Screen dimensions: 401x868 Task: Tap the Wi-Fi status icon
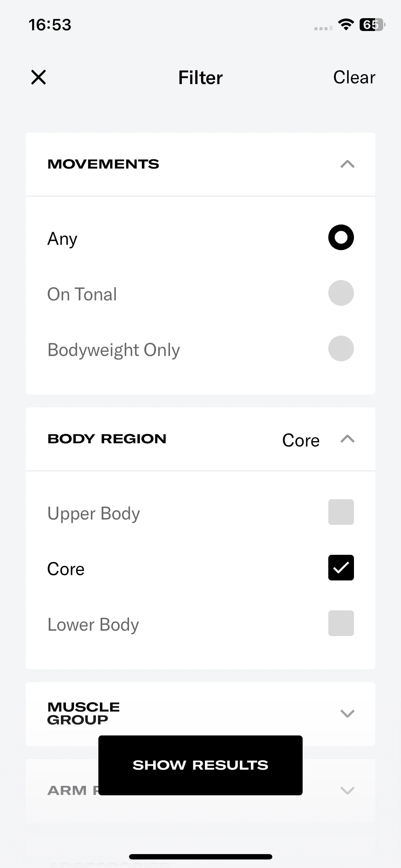coord(345,25)
